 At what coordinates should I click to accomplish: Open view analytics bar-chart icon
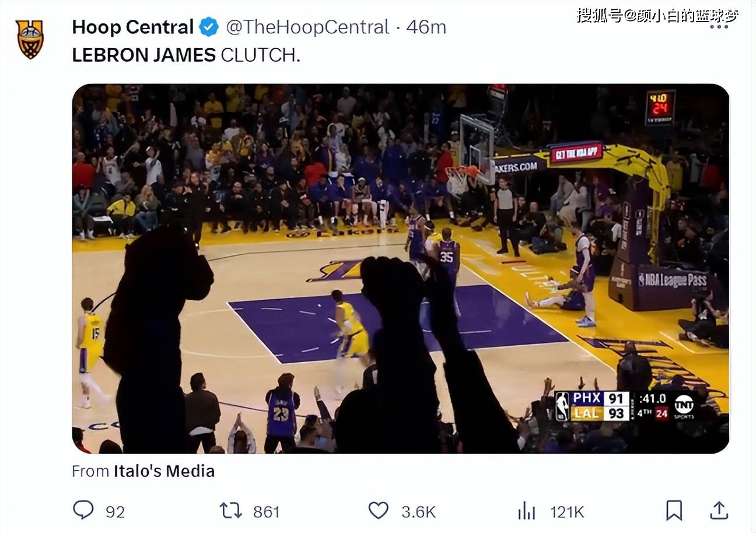[526, 511]
